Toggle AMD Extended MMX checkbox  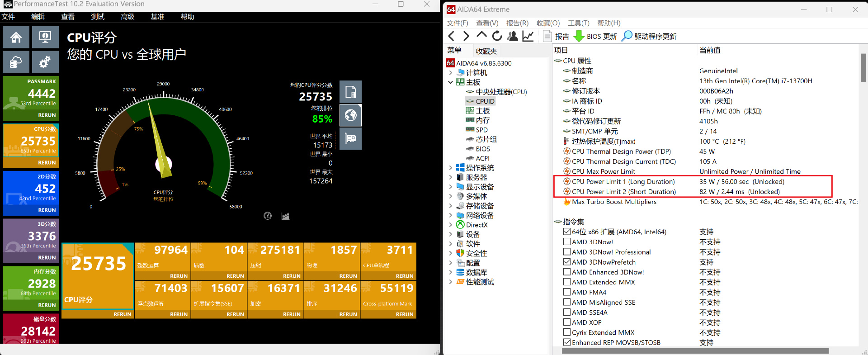tap(567, 282)
